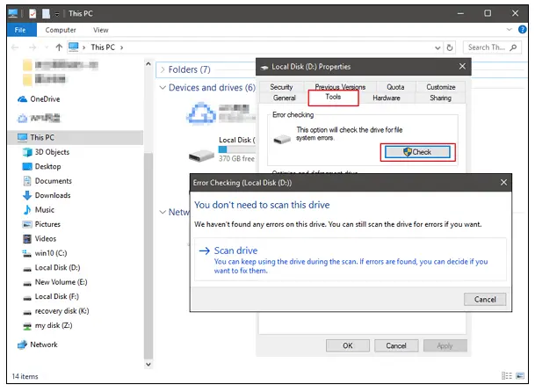Select the 3D Objects folder icon
535x392 pixels.
point(25,152)
